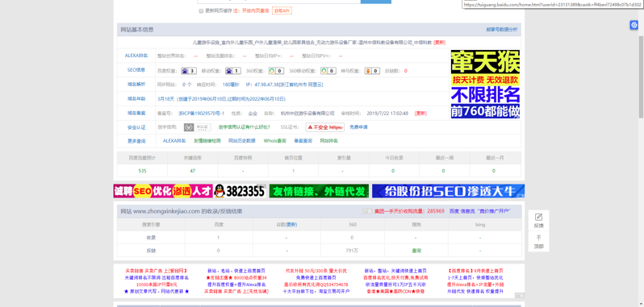
Task: Open the 安全认证 row label
Action: pos(136,127)
